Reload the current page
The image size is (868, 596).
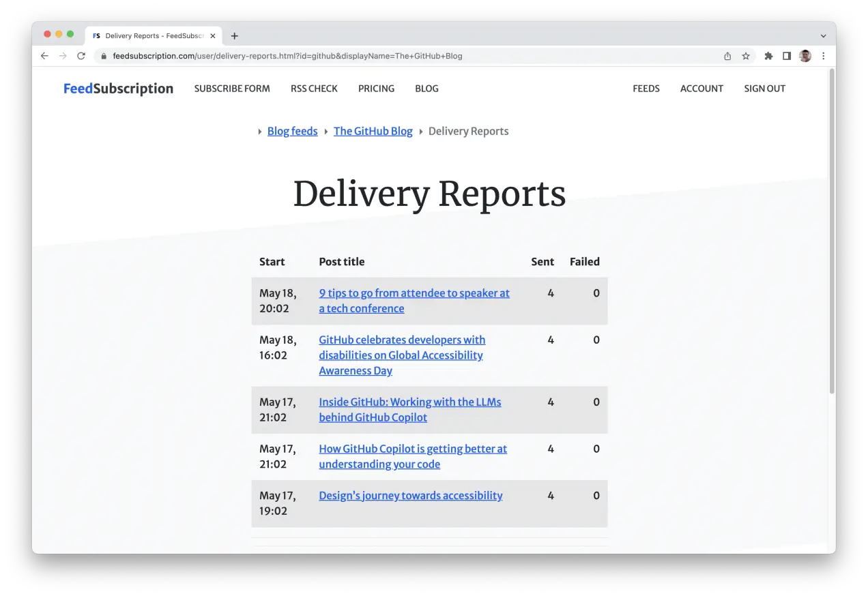click(x=81, y=56)
